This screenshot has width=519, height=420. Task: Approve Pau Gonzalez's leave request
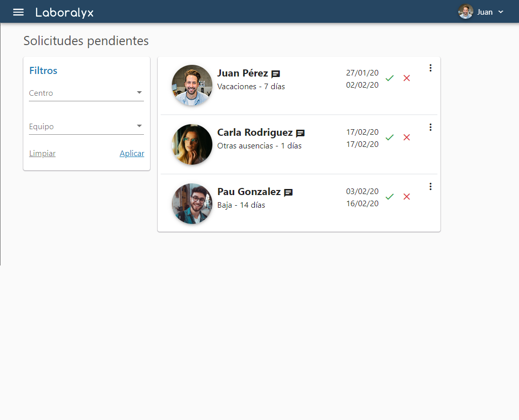(390, 197)
